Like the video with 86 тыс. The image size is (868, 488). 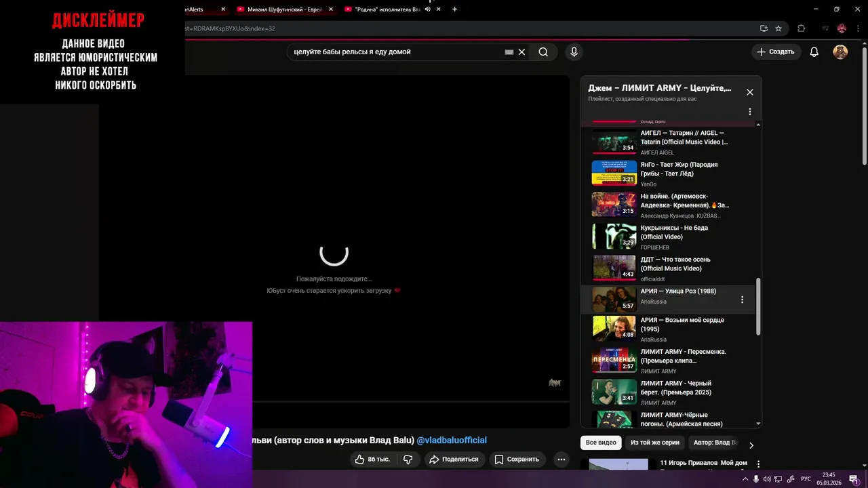tap(373, 460)
